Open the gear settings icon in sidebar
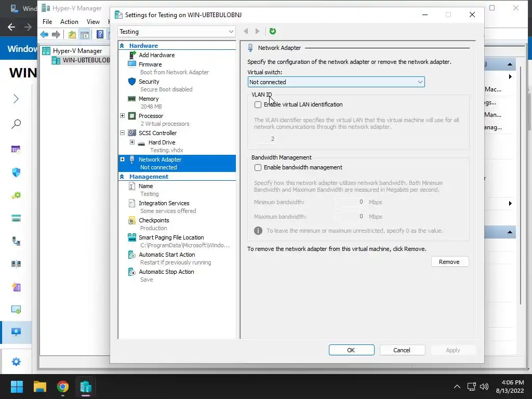 [16, 362]
